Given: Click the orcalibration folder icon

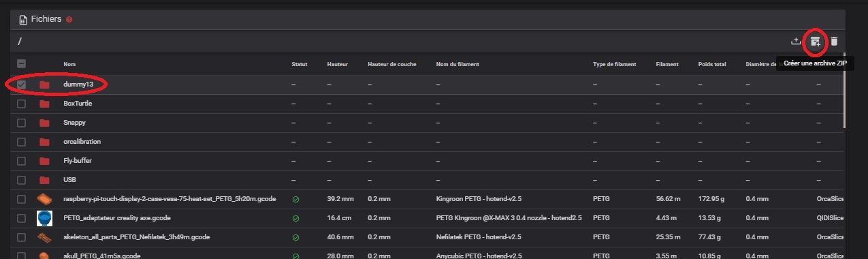Looking at the screenshot, I should tap(45, 142).
